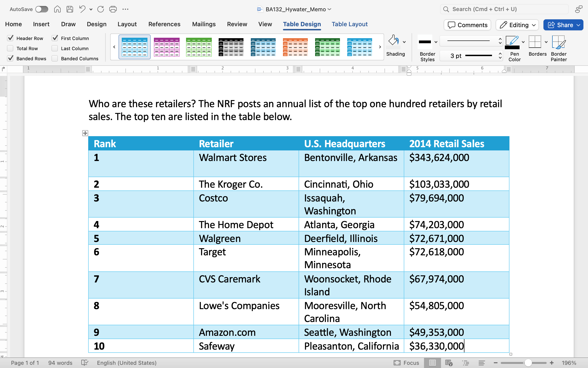The image size is (588, 368).
Task: Open the Home ribbon tab
Action: [13, 24]
